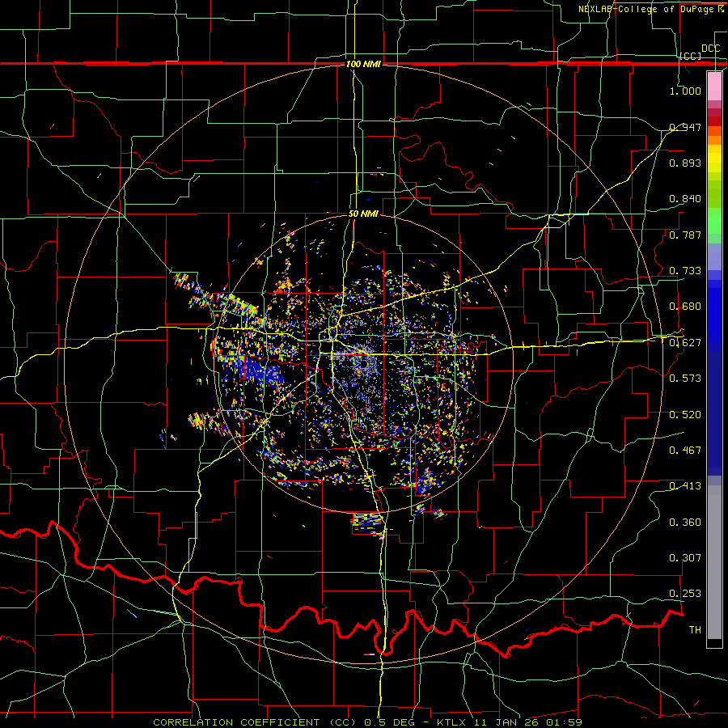Click the 0.840 scale value

(x=685, y=199)
